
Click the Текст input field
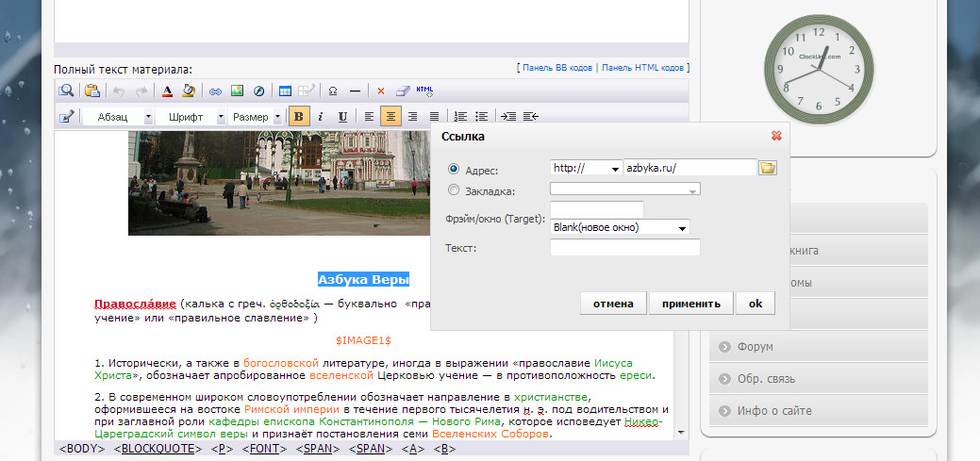click(x=624, y=248)
